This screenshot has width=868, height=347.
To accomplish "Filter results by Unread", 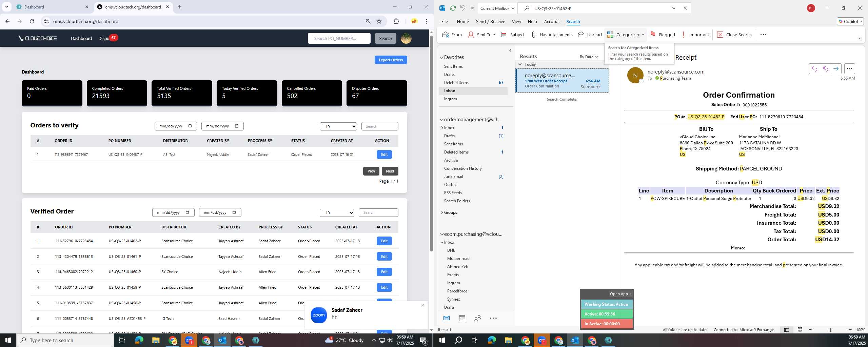I will click(590, 35).
